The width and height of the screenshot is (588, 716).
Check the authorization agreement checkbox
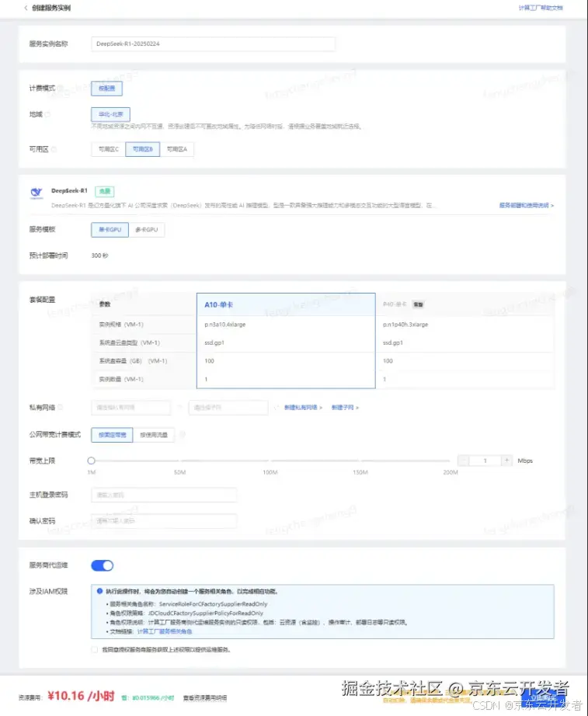[95, 649]
